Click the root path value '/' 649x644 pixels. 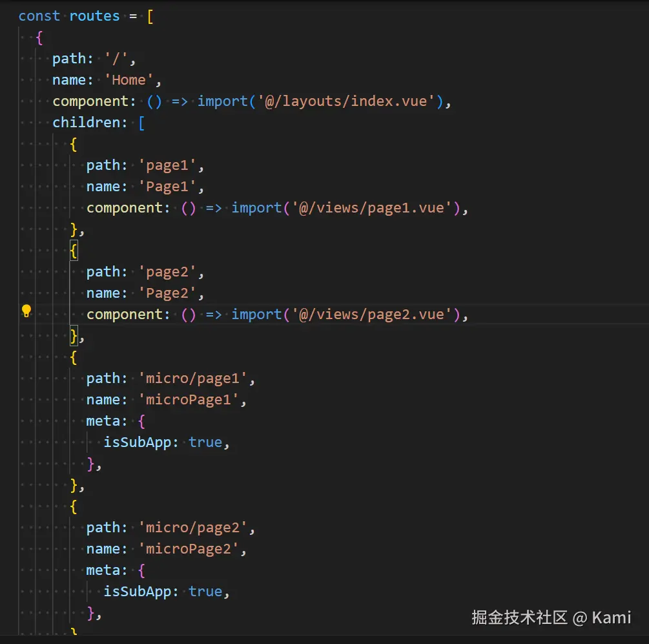click(116, 59)
